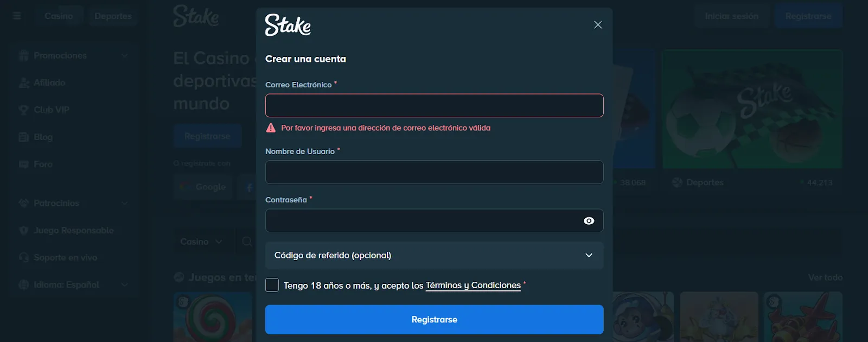Image resolution: width=868 pixels, height=342 pixels.
Task: Click the Soporte en vivo headset icon
Action: pos(23,257)
